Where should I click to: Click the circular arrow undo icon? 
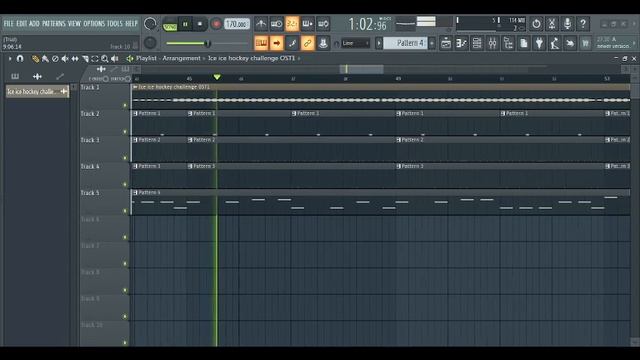(x=536, y=24)
